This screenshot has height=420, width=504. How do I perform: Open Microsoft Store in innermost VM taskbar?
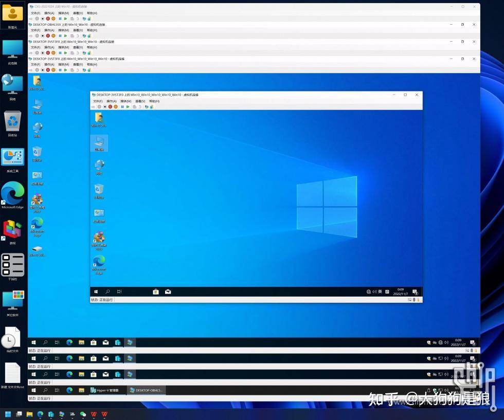click(x=155, y=292)
